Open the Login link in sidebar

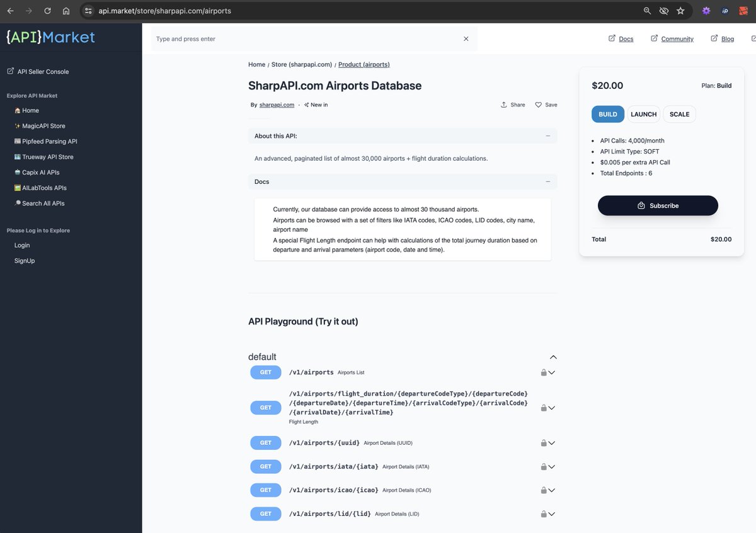(22, 245)
